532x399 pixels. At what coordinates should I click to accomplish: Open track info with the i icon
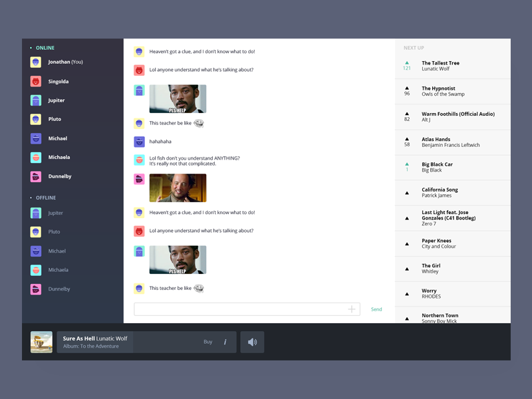225,342
